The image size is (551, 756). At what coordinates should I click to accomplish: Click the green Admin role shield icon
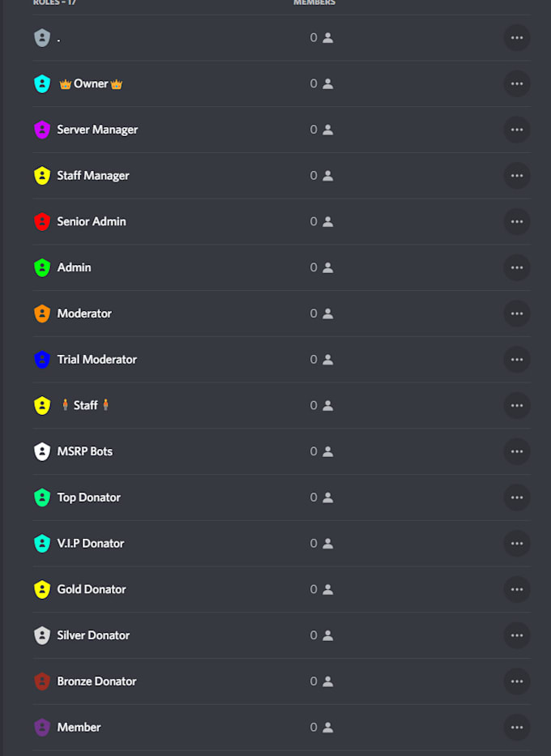click(41, 267)
